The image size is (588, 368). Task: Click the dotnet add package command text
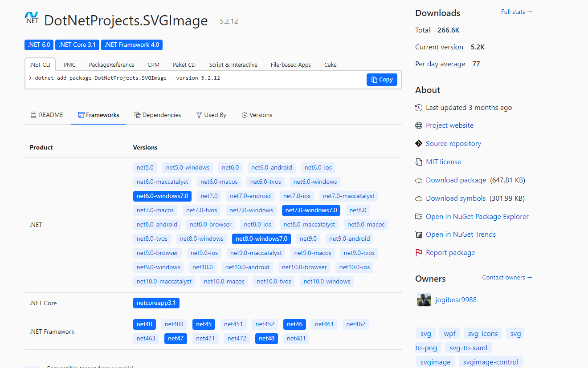tap(127, 78)
